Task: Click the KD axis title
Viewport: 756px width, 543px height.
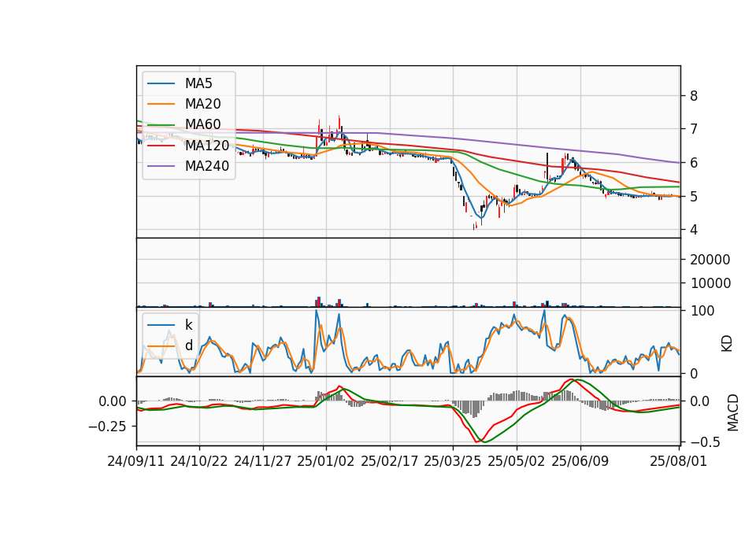Action: (x=727, y=344)
